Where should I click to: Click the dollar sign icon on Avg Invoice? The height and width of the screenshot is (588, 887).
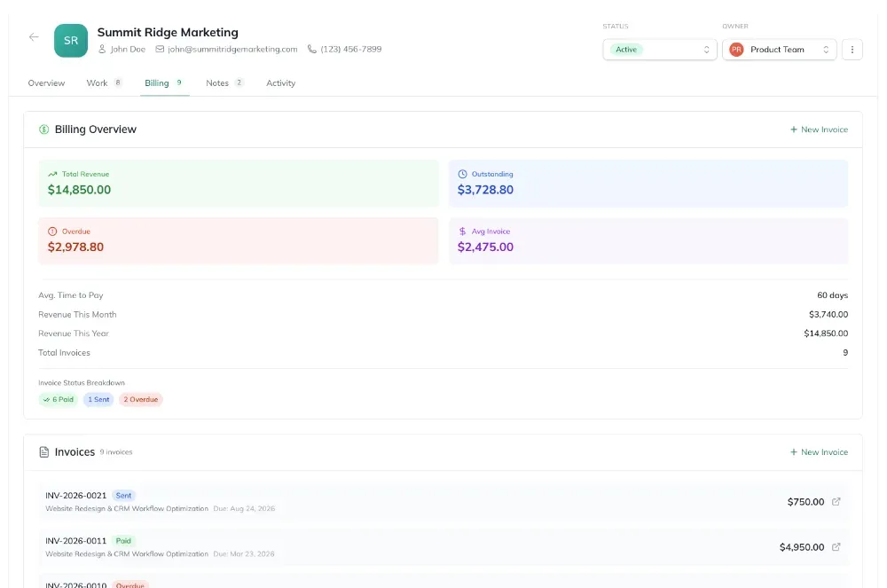[462, 231]
